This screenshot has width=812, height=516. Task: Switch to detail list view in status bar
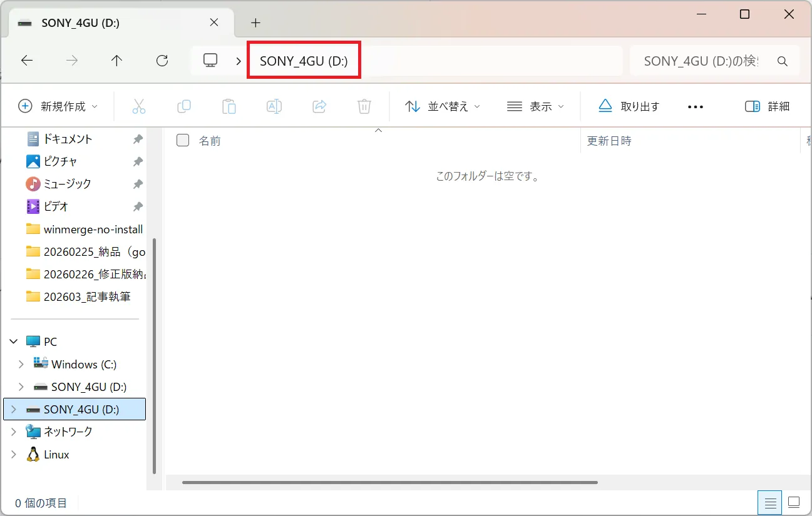(769, 502)
